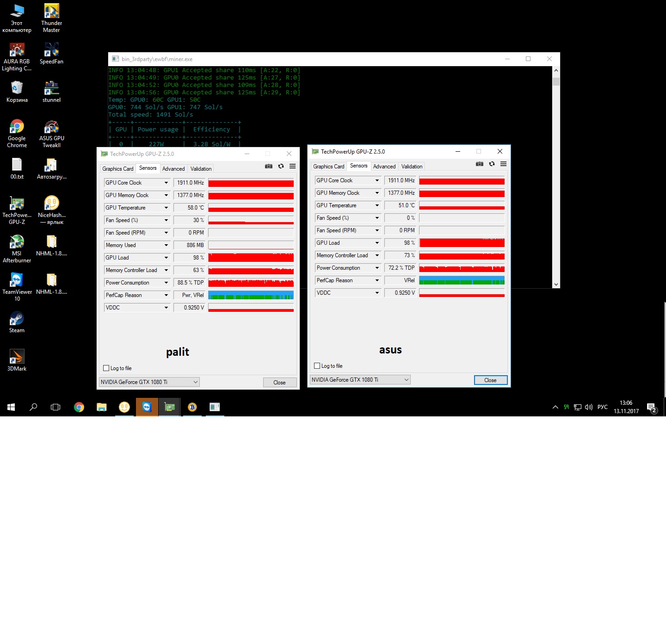Viewport: 666px width, 644px height.
Task: Click scroll-down arrow in miner.exe window
Action: [x=556, y=285]
